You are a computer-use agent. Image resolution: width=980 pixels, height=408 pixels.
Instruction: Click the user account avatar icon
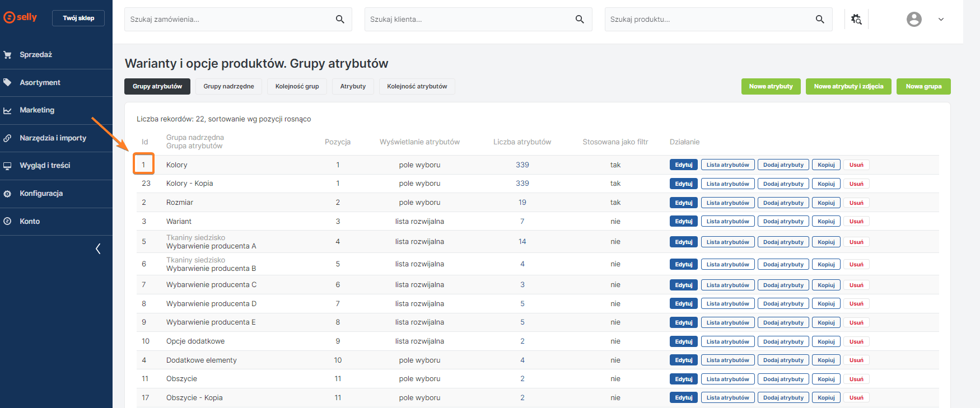[x=914, y=19]
